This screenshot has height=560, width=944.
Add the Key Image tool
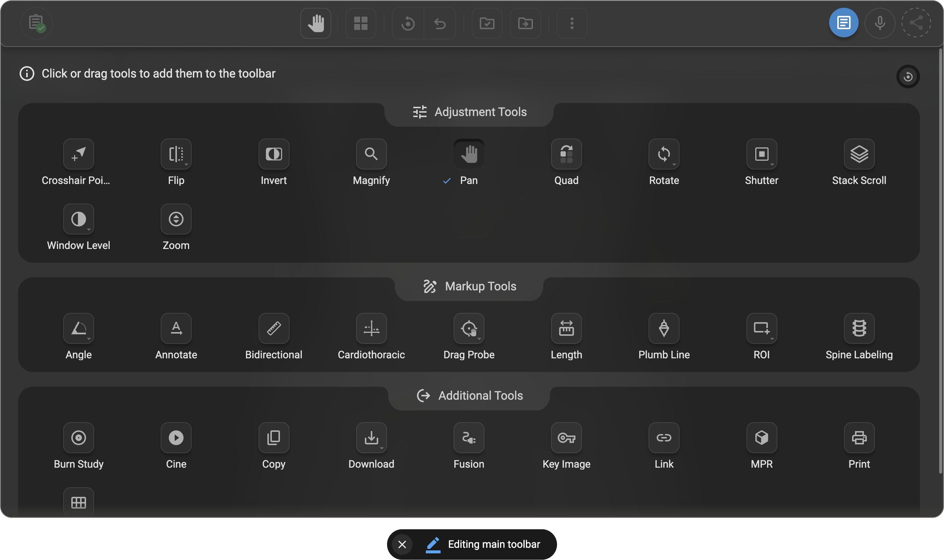pyautogui.click(x=566, y=438)
